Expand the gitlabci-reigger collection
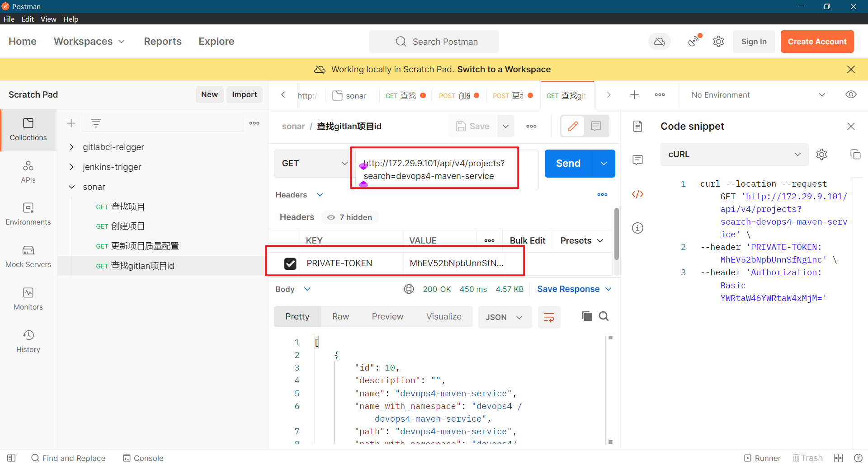The height and width of the screenshot is (465, 868). [71, 147]
